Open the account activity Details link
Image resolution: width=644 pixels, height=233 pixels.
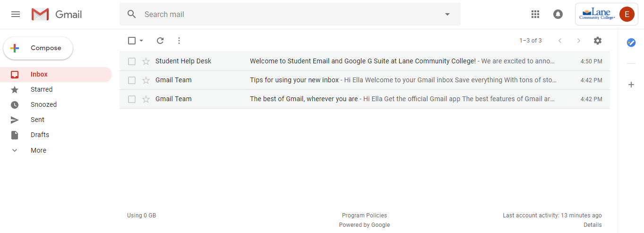coord(592,225)
